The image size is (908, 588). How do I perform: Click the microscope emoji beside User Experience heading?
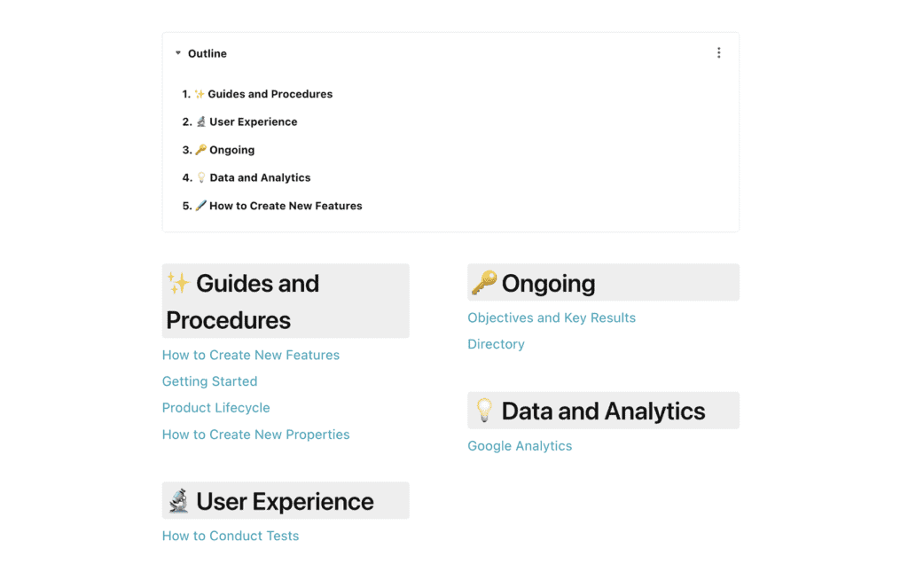[178, 501]
